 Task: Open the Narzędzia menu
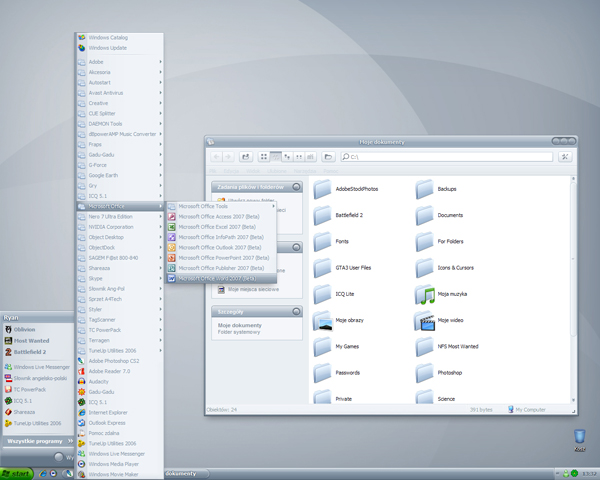tap(305, 171)
